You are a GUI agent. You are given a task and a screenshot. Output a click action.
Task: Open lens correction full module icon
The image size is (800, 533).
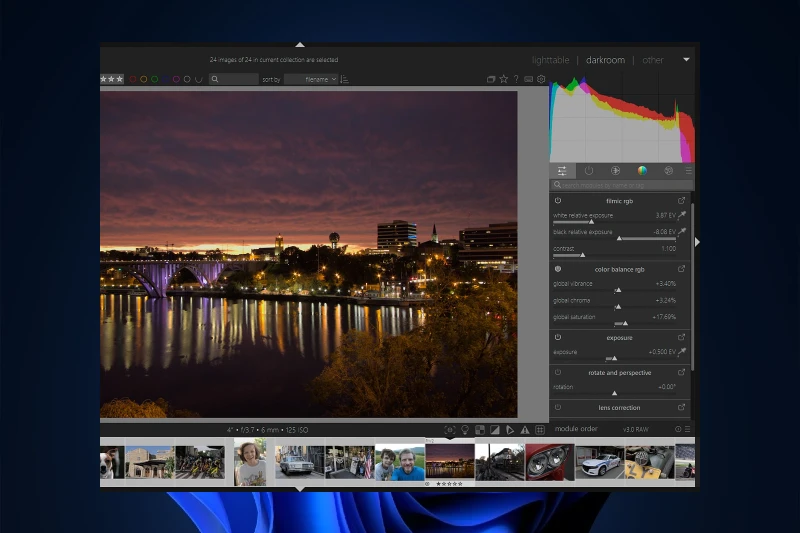tap(681, 407)
